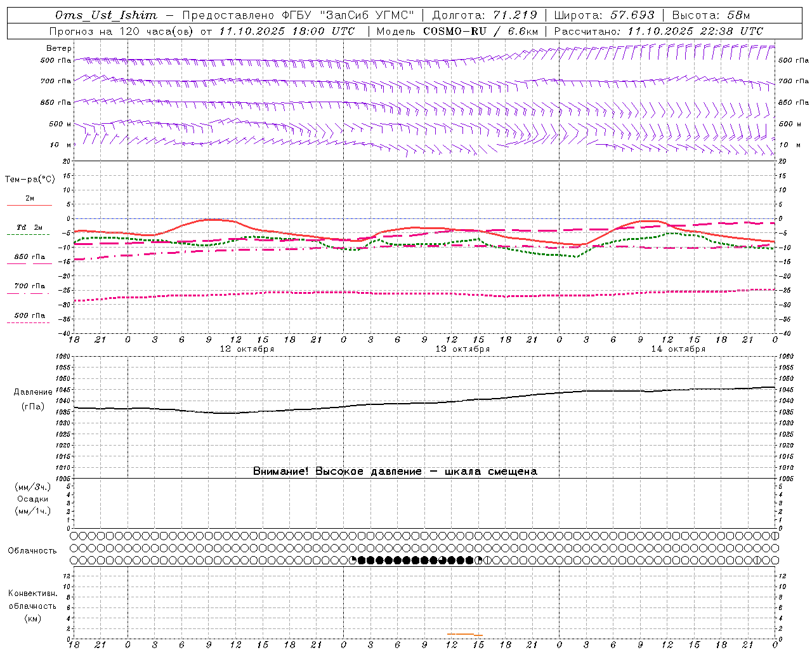This screenshot has height=650, width=812.
Task: Click the orange convective cloud line segment
Action: tap(464, 634)
